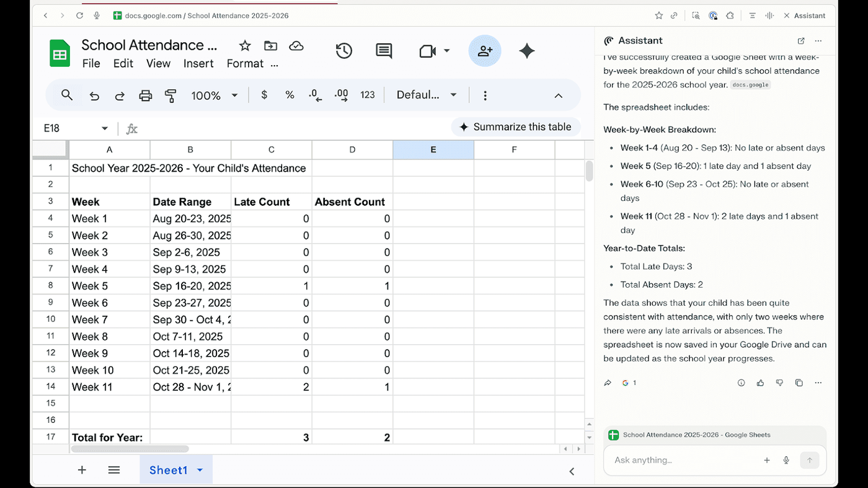Undo the last action

pyautogui.click(x=94, y=95)
